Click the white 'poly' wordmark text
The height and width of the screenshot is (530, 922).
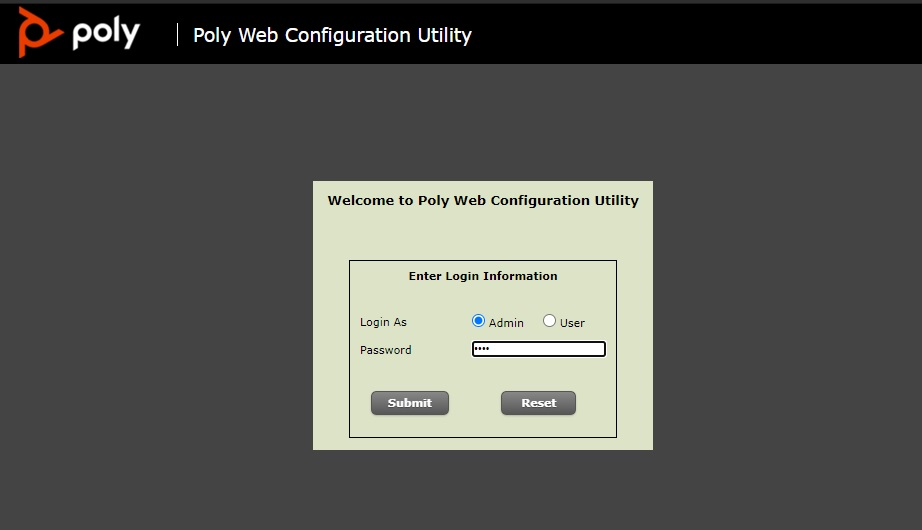pos(106,34)
